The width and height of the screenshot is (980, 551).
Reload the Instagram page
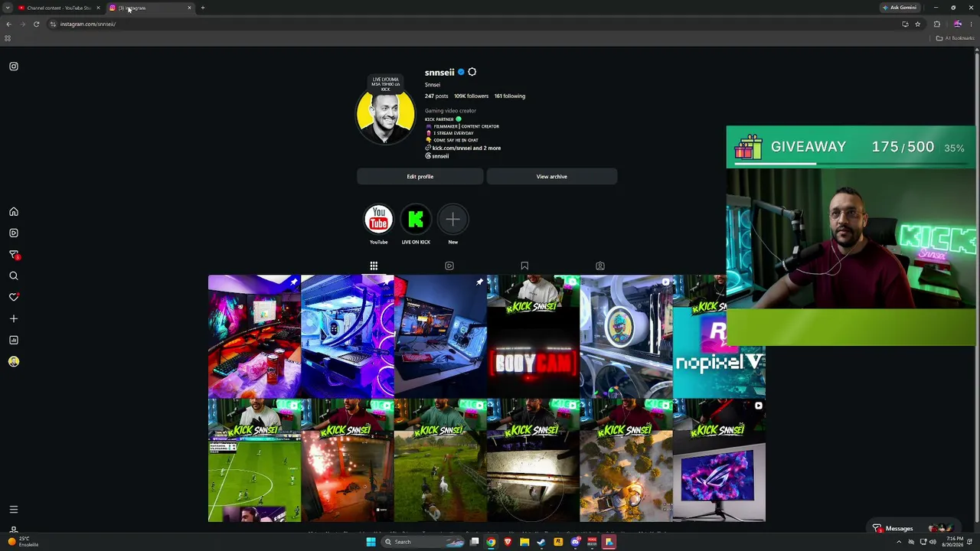[36, 24]
